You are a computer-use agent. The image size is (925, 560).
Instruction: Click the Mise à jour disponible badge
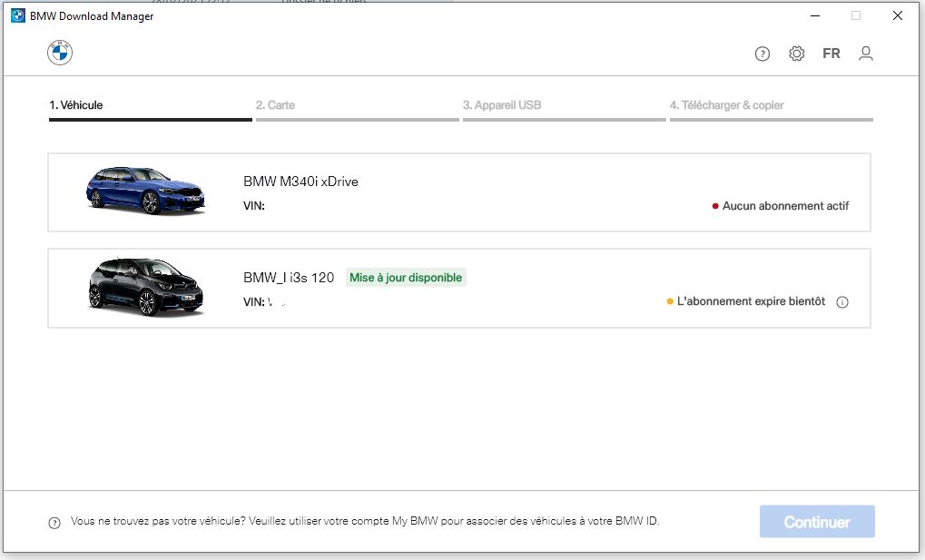pyautogui.click(x=406, y=278)
